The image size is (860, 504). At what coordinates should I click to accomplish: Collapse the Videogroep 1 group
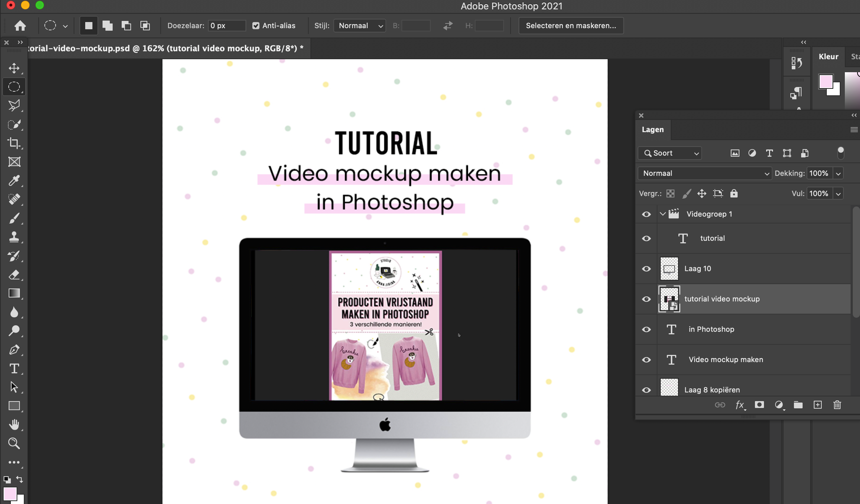click(x=663, y=214)
